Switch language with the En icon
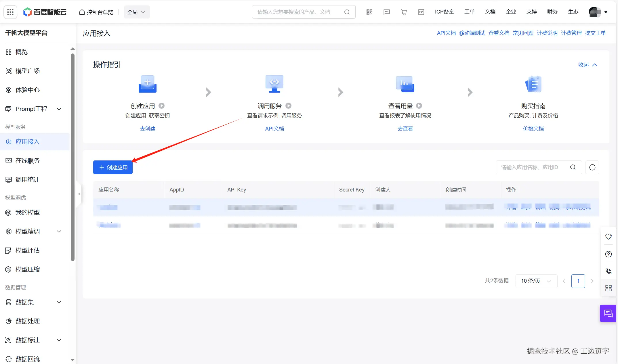Screen dimensions: 618x364 tap(421, 12)
